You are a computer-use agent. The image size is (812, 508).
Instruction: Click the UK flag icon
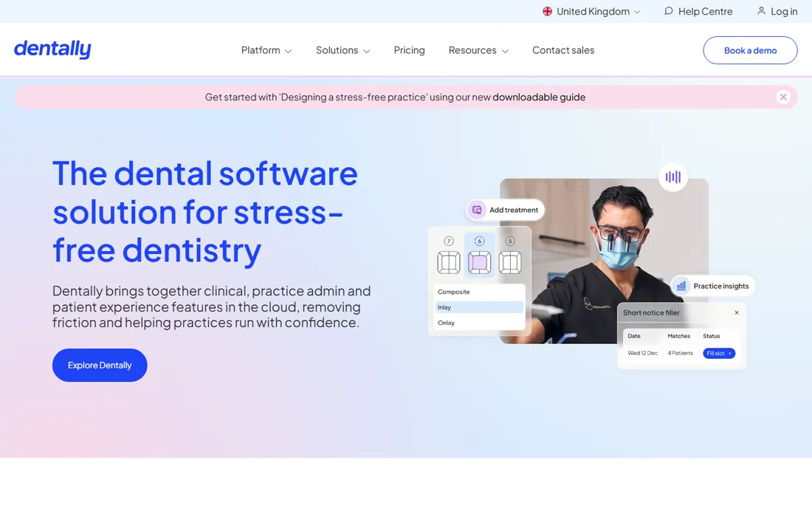(547, 11)
